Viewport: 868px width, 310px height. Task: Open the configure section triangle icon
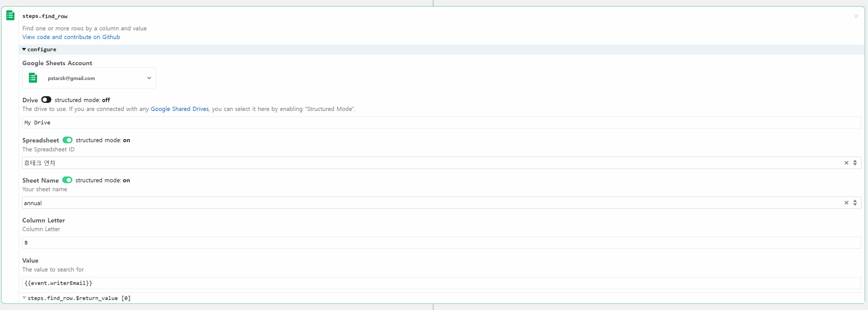pyautogui.click(x=24, y=49)
